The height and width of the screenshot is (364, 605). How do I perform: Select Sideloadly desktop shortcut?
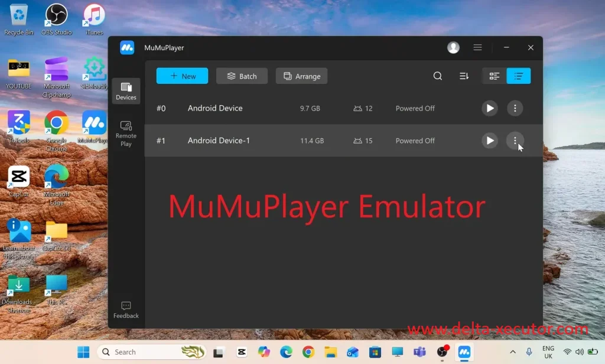(94, 73)
